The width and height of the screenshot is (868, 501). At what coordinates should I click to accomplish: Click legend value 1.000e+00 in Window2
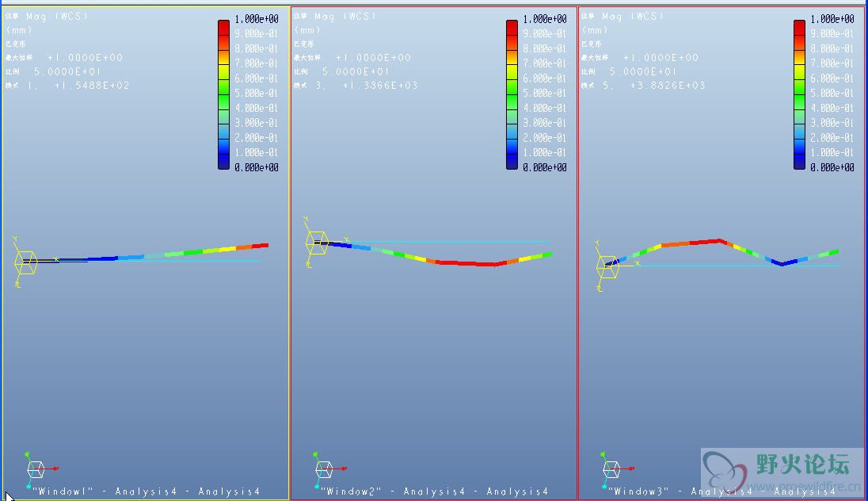545,19
